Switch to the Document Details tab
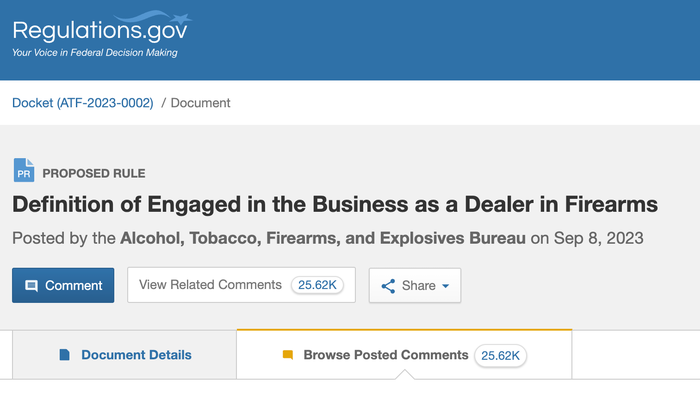The image size is (700, 394). 125,355
